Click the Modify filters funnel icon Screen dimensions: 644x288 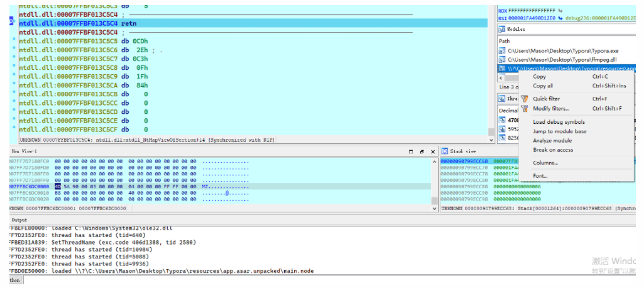pyautogui.click(x=524, y=108)
